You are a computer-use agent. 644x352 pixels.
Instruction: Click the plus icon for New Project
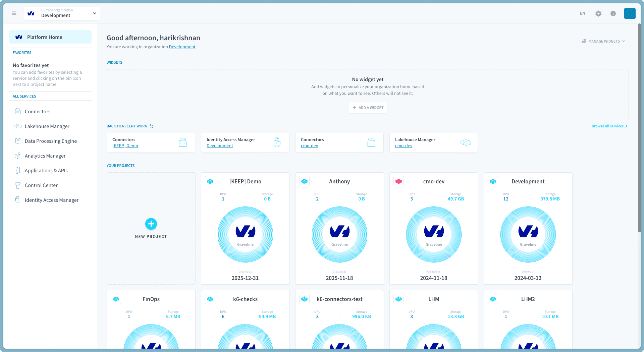pyautogui.click(x=151, y=224)
